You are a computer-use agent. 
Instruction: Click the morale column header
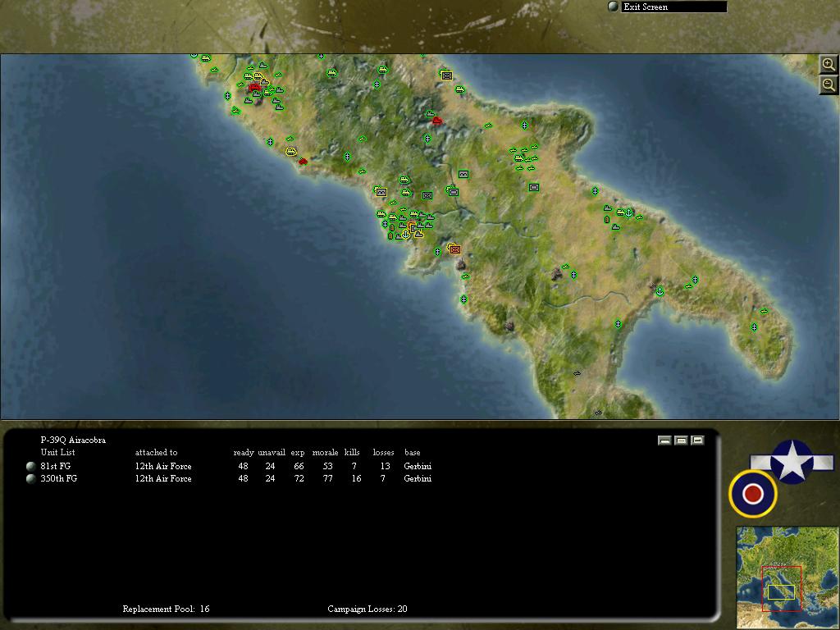point(325,453)
